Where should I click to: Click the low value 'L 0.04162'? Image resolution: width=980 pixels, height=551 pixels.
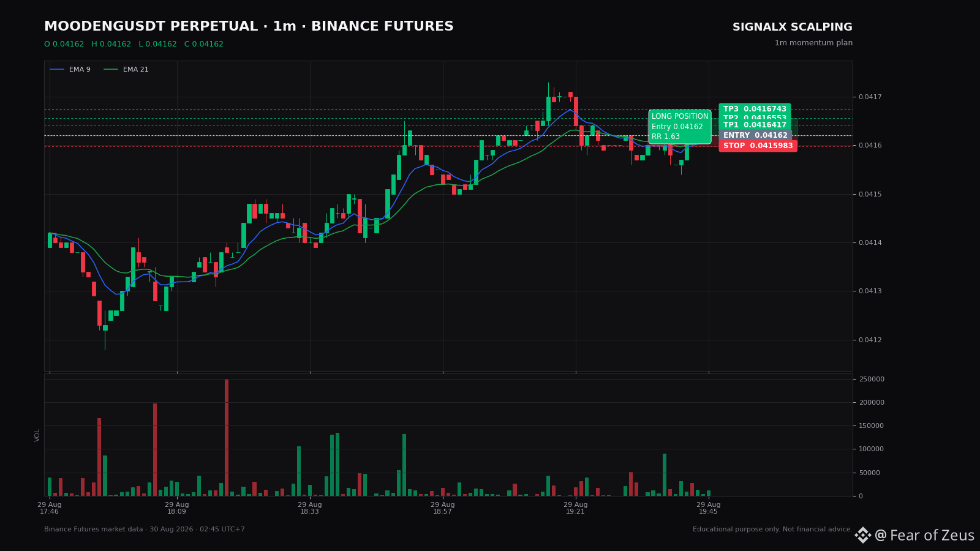click(x=157, y=44)
